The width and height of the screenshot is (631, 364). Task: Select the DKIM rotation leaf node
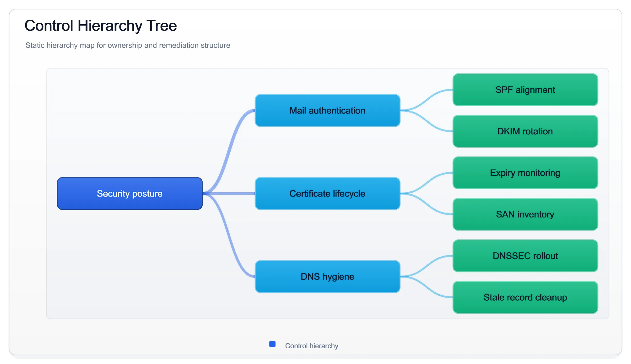coord(525,131)
